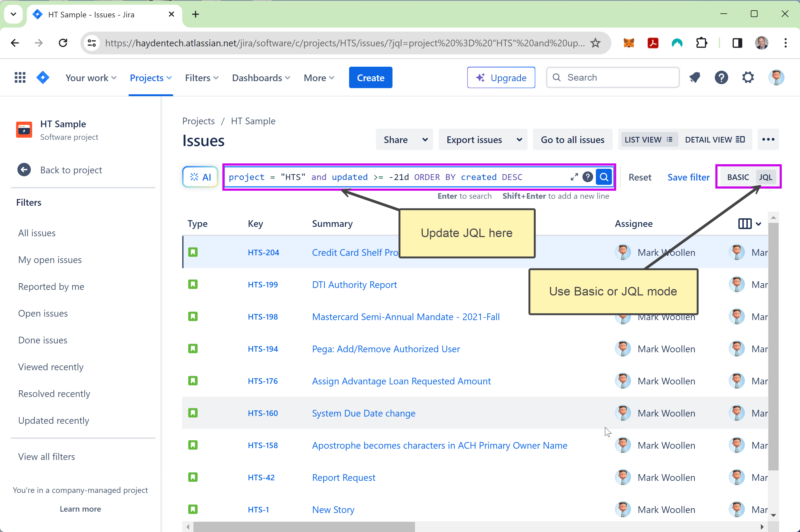800x532 pixels.
Task: Open the Share dropdown arrow
Action: pos(425,140)
